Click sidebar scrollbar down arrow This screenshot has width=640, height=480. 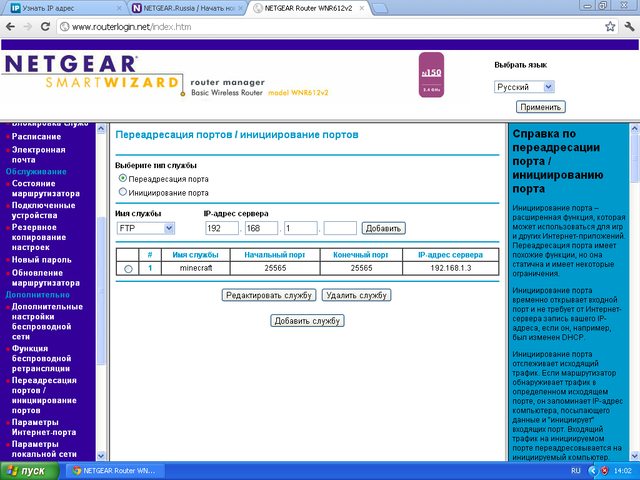pyautogui.click(x=101, y=456)
